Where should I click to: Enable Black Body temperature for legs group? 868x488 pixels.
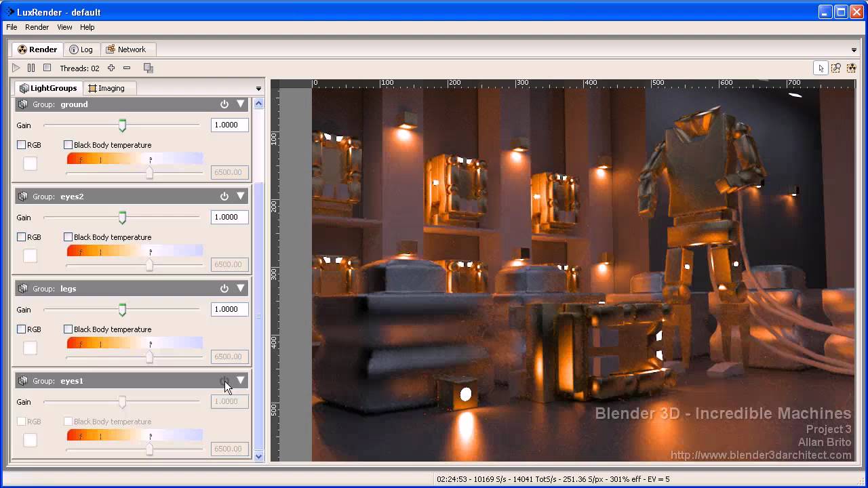68,329
